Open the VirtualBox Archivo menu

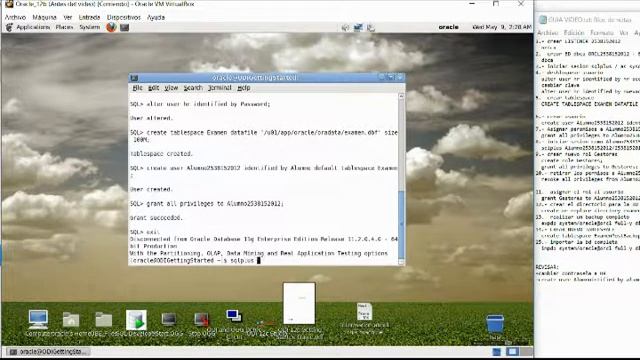[15, 17]
